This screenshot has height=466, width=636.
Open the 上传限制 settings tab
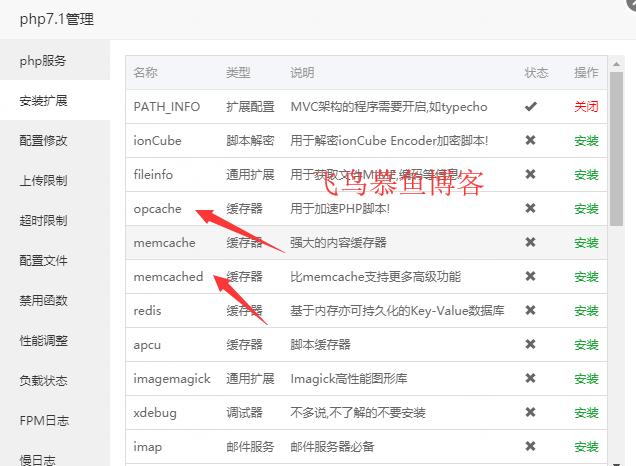[x=43, y=180]
